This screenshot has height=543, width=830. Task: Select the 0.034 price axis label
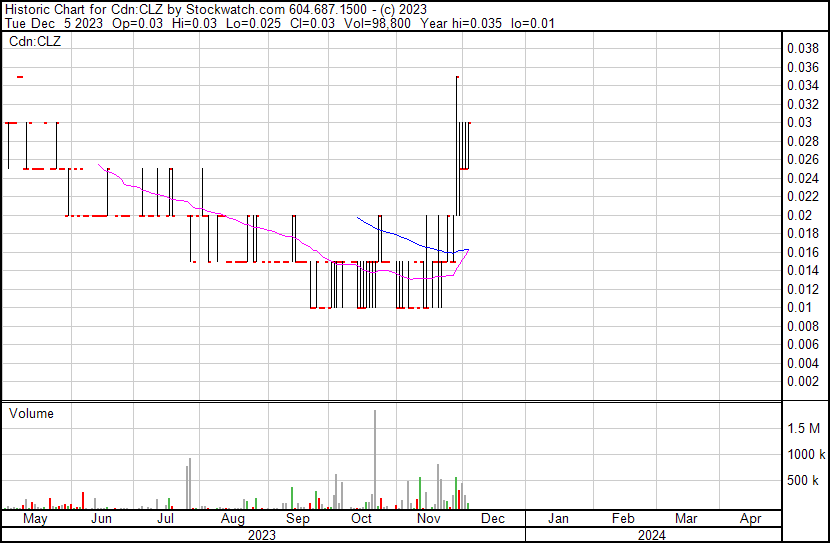coord(802,85)
